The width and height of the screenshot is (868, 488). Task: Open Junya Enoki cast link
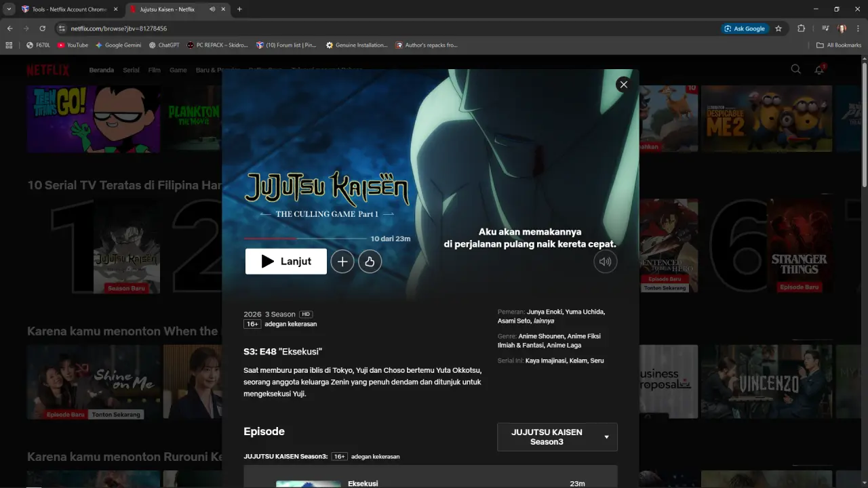click(x=546, y=312)
